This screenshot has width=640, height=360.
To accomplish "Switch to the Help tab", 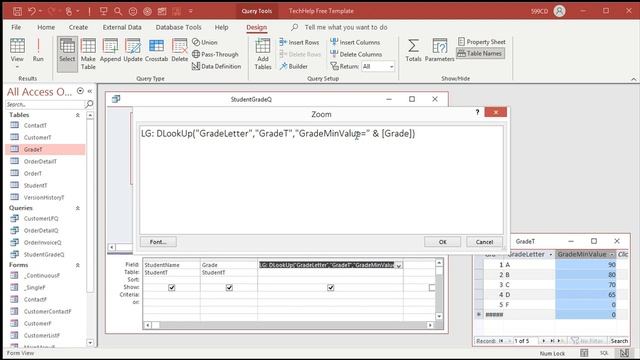I will pyautogui.click(x=221, y=27).
